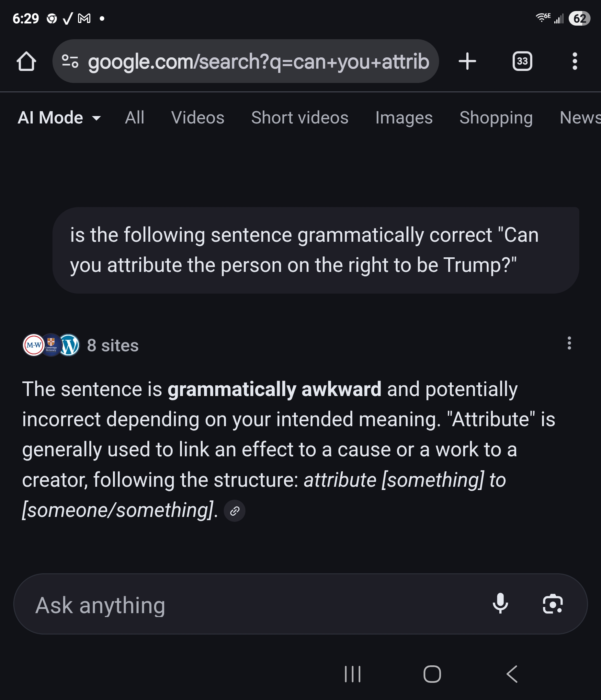
Task: Open the tab switcher showing 33 tabs
Action: [522, 62]
